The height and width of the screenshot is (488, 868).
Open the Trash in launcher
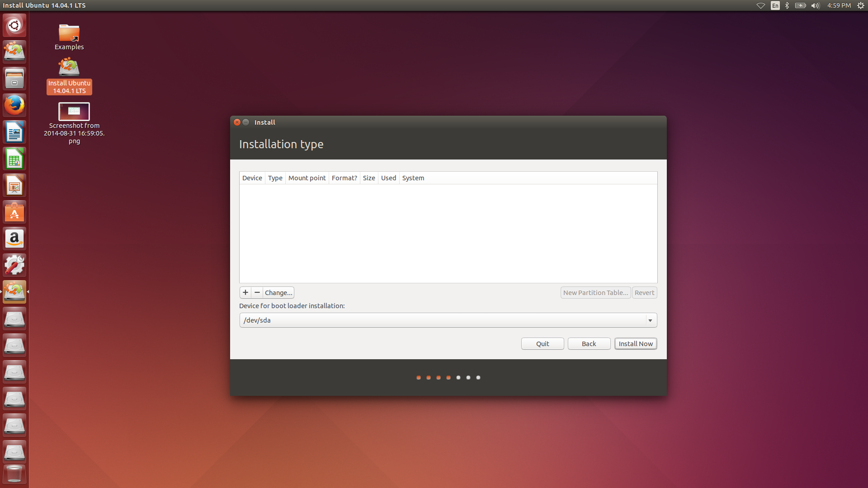point(14,474)
